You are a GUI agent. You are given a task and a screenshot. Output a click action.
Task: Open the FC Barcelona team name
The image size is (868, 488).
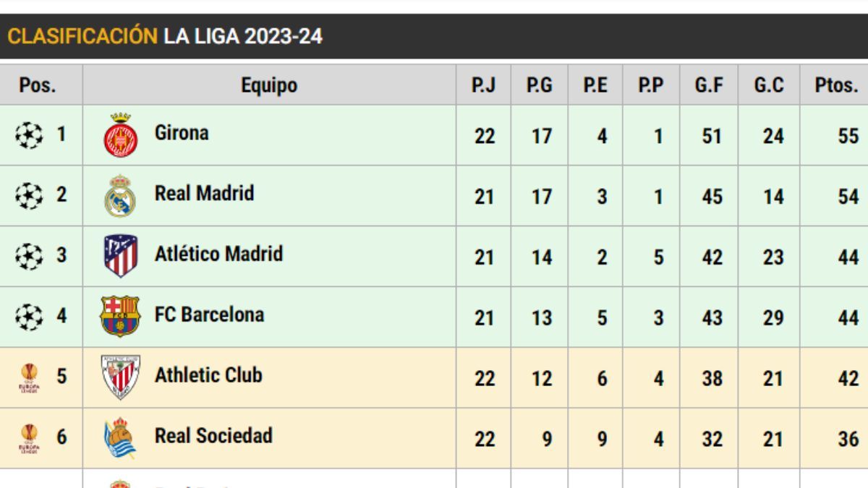tap(209, 314)
